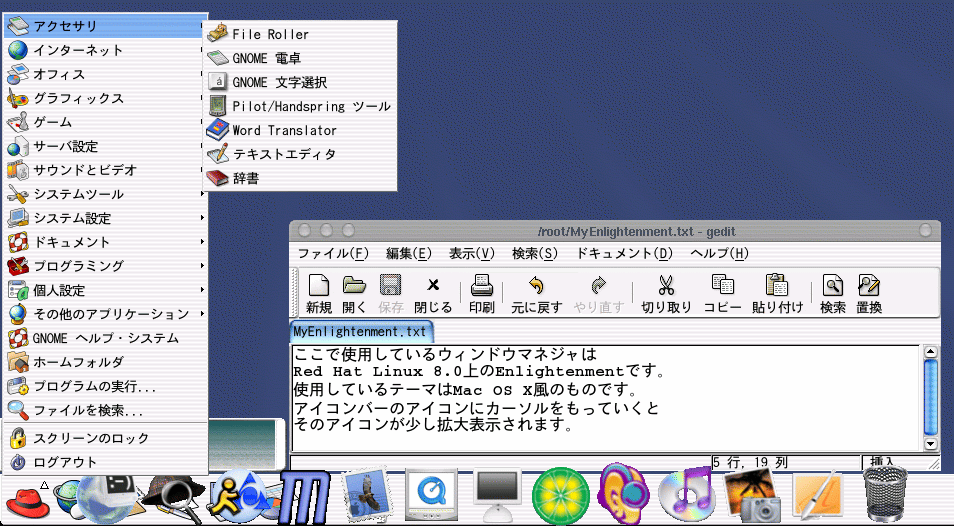The height and width of the screenshot is (526, 954).
Task: Expand the 個人設定 submenu
Action: tap(105, 290)
